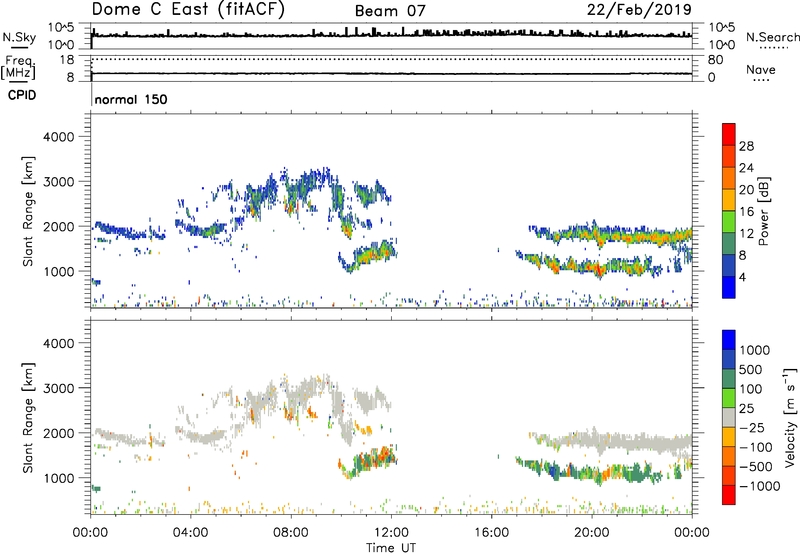The height and width of the screenshot is (554, 800).
Task: Click the "08:00" time tick label
Action: (x=290, y=533)
